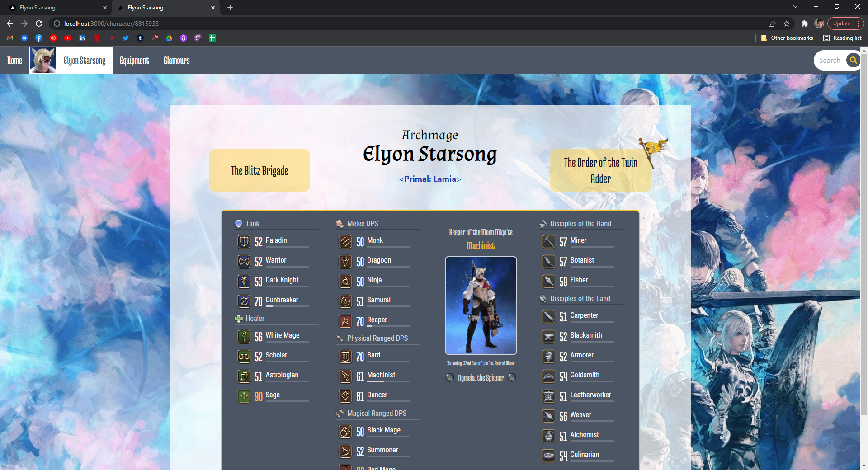Open the tab search dropdown arrow

tap(795, 7)
